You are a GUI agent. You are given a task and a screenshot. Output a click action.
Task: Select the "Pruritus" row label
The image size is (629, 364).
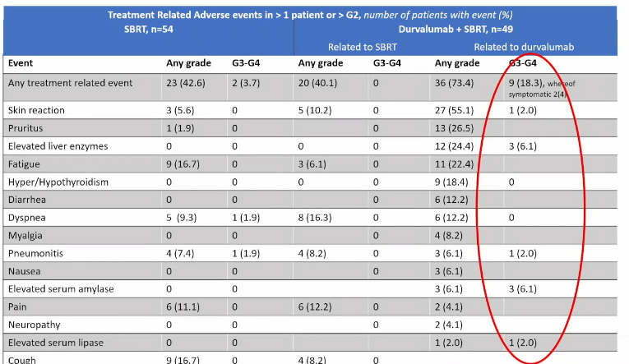(26, 128)
